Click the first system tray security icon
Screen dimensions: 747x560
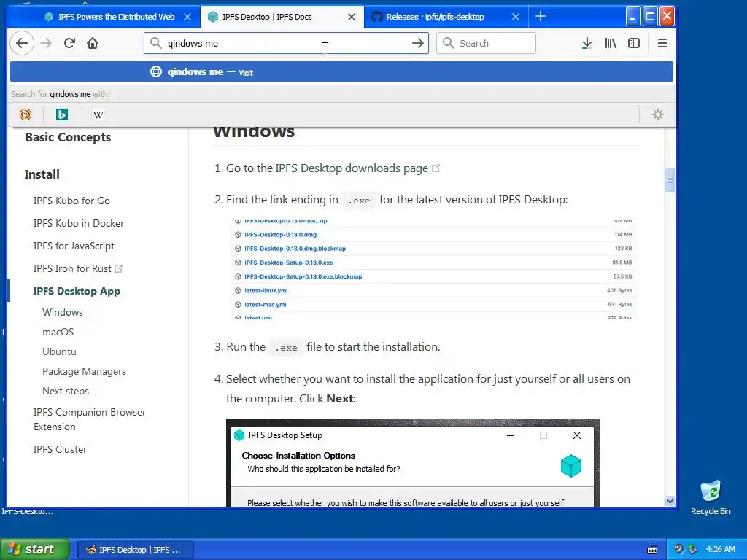[x=678, y=549]
